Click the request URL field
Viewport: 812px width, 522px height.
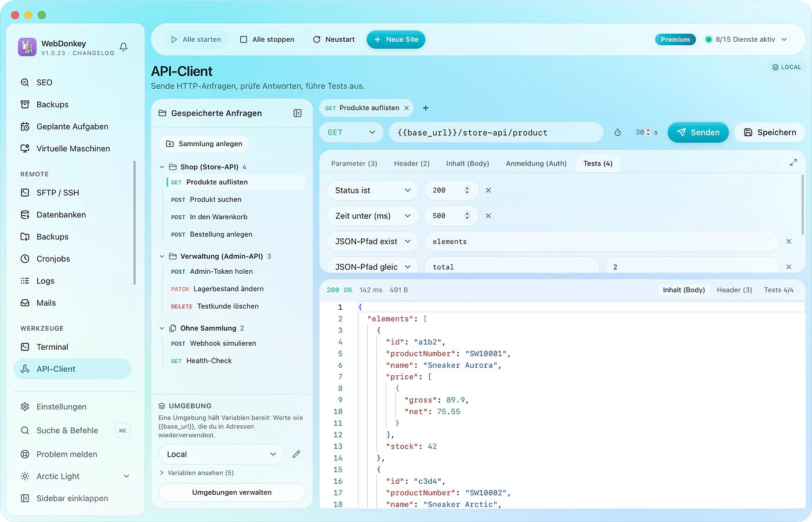click(496, 132)
